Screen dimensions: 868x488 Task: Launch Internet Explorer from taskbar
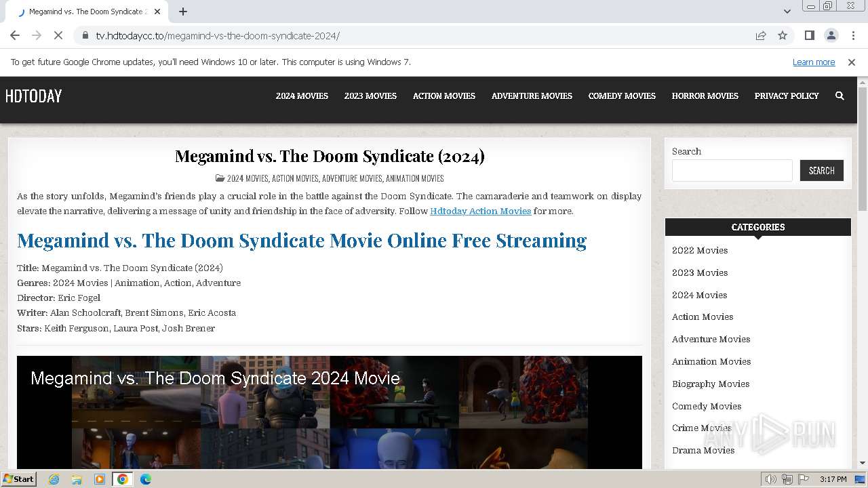pyautogui.click(x=54, y=479)
